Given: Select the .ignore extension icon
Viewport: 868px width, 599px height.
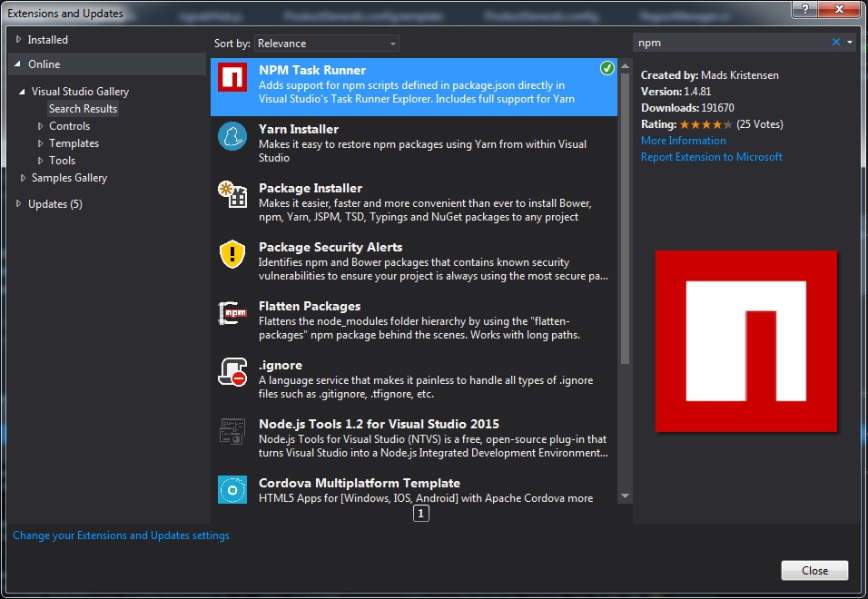Looking at the screenshot, I should tap(232, 374).
